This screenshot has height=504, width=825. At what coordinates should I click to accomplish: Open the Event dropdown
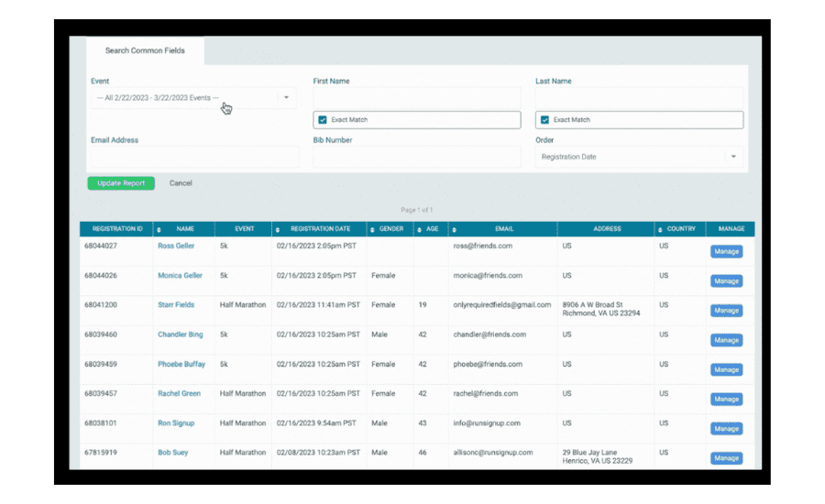193,98
